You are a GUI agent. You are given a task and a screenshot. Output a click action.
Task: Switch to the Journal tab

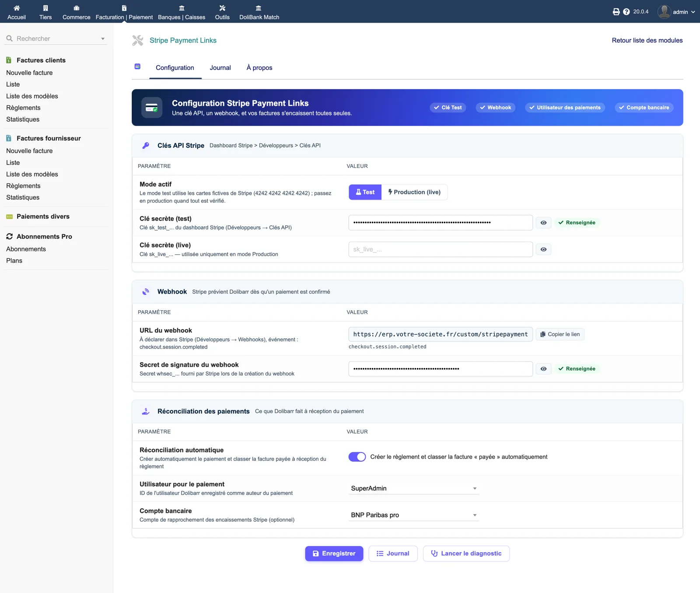point(220,68)
